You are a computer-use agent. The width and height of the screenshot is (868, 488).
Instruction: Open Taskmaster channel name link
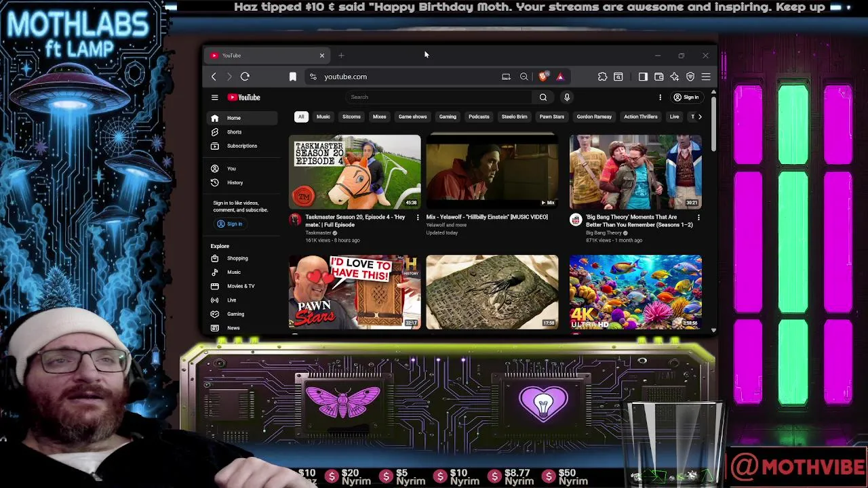click(x=318, y=232)
